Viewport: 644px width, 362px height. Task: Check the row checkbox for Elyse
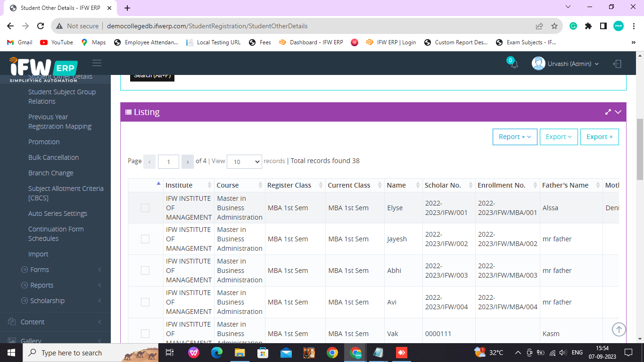click(145, 208)
